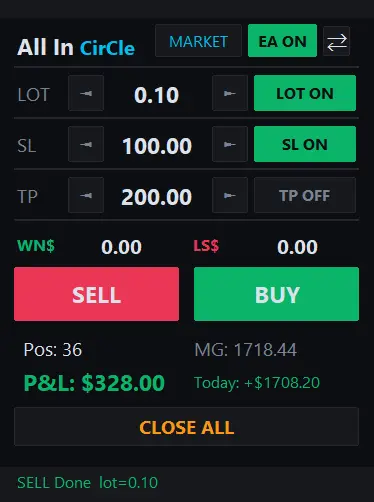Toggle the EA ON switch
Screen dimensions: 374x502
click(282, 41)
